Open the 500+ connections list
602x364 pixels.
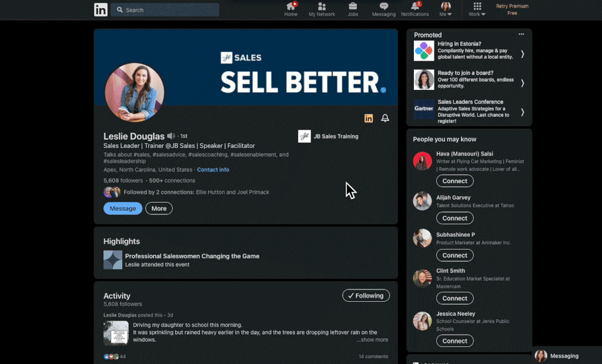(x=172, y=180)
